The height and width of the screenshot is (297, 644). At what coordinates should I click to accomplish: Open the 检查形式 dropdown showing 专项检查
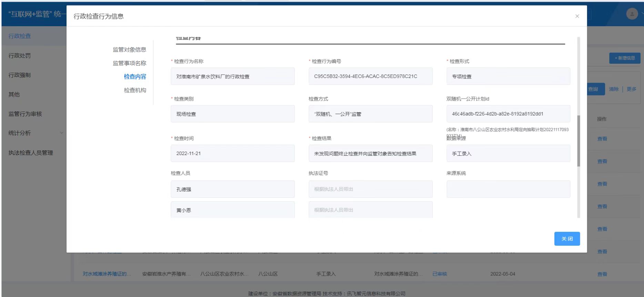(x=508, y=76)
